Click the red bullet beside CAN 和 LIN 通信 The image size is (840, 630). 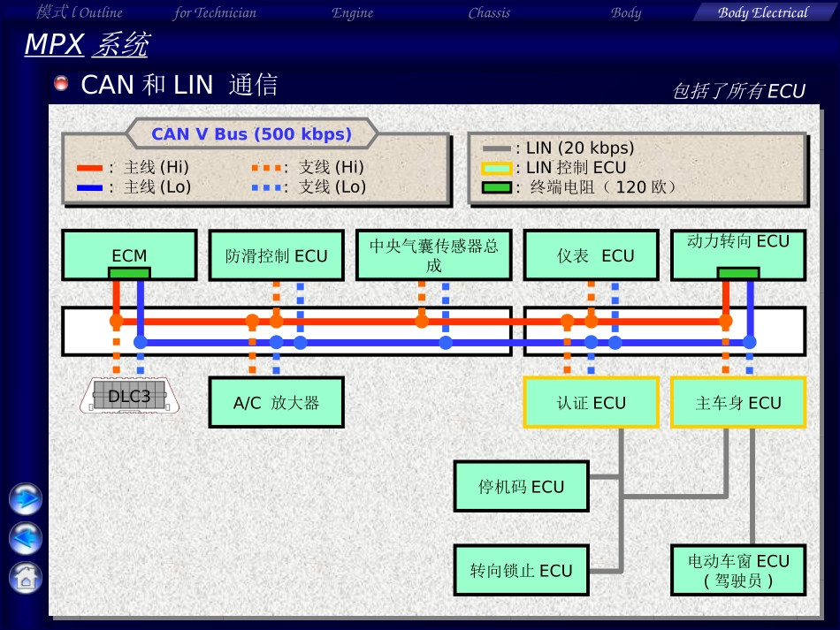click(61, 84)
